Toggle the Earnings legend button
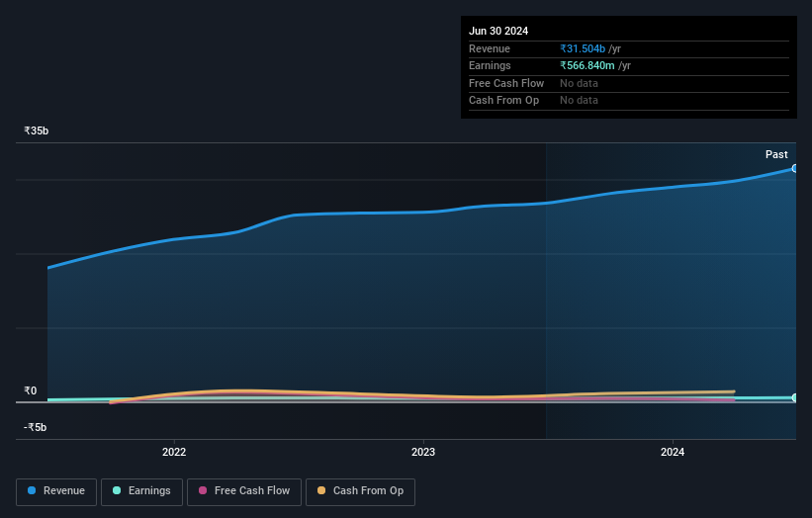 [x=141, y=491]
